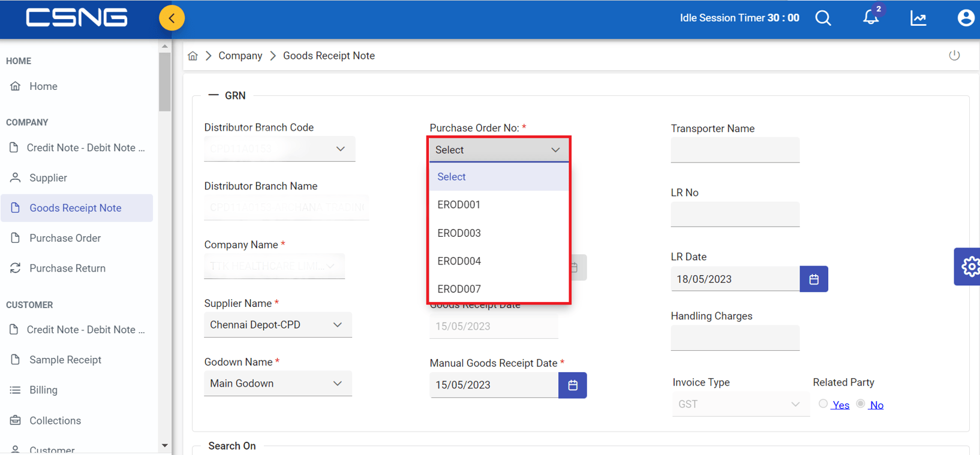Click the home breadcrumb icon
This screenshot has width=980, height=455.
pos(193,56)
